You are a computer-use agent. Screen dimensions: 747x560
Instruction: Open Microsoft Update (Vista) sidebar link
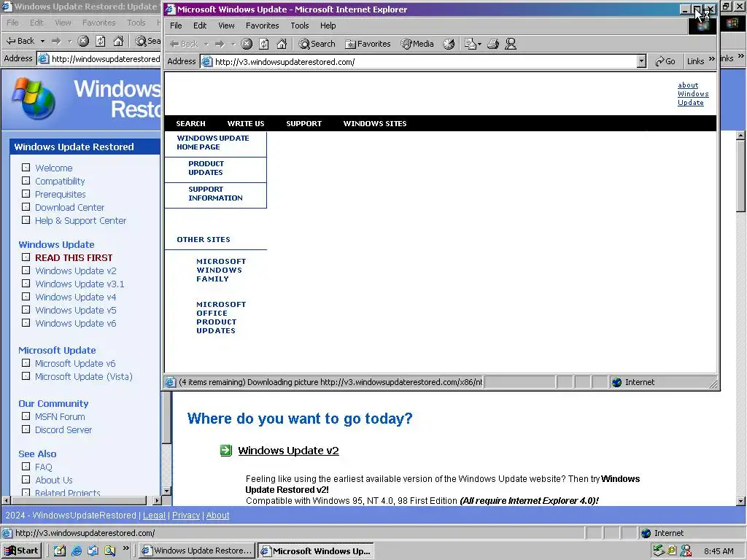pyautogui.click(x=83, y=377)
